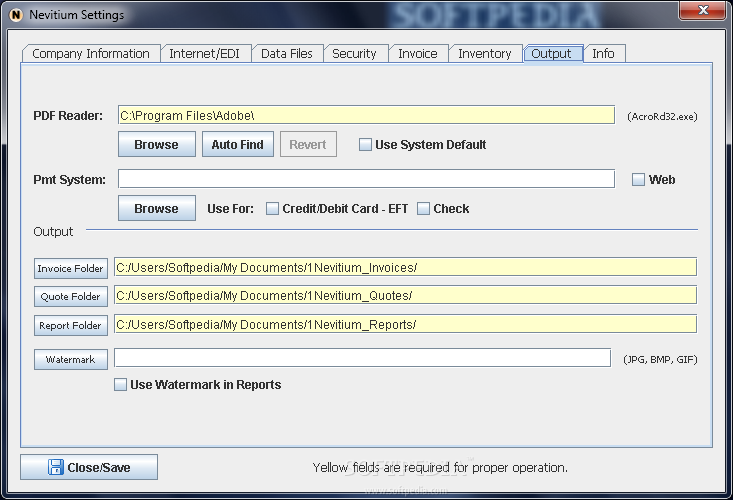Click the 'Output' section heading
Viewport: 733px width, 500px height.
coord(53,232)
